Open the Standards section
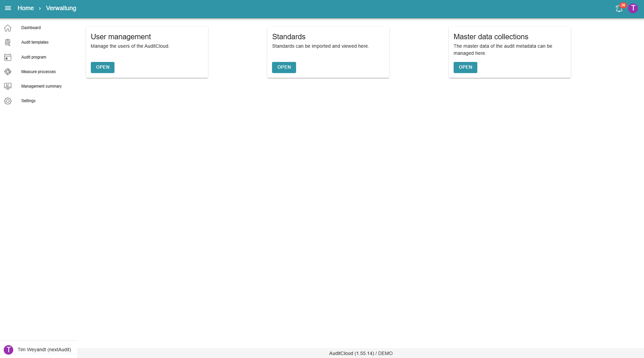 pyautogui.click(x=284, y=67)
